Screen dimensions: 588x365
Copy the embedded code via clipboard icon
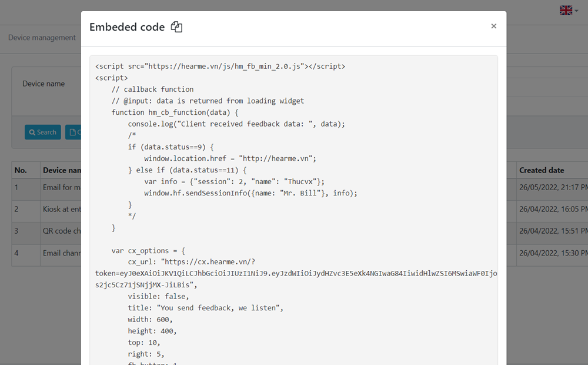pyautogui.click(x=176, y=26)
